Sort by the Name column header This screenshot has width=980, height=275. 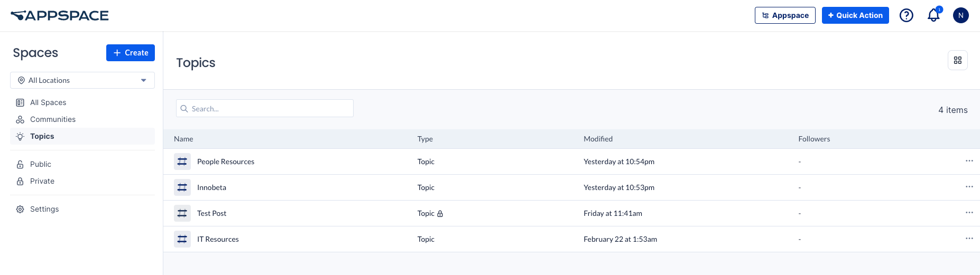pyautogui.click(x=183, y=139)
